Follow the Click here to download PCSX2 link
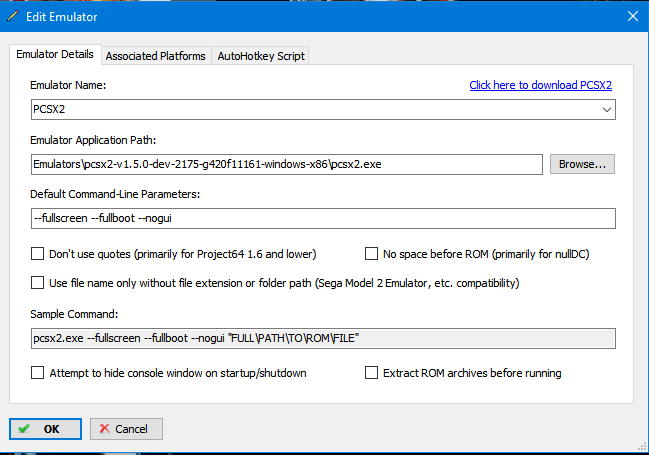 pos(541,85)
